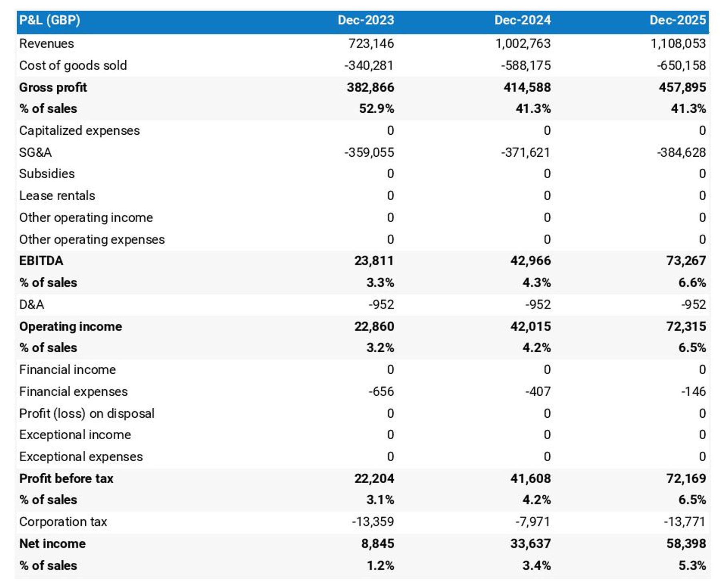Click the Lease rentals row label
The height and width of the screenshot is (588, 720).
[x=57, y=195]
